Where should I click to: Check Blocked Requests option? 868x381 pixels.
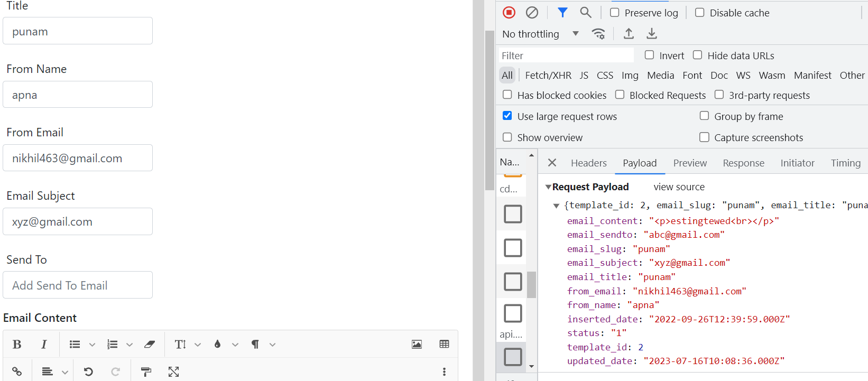[x=620, y=95]
